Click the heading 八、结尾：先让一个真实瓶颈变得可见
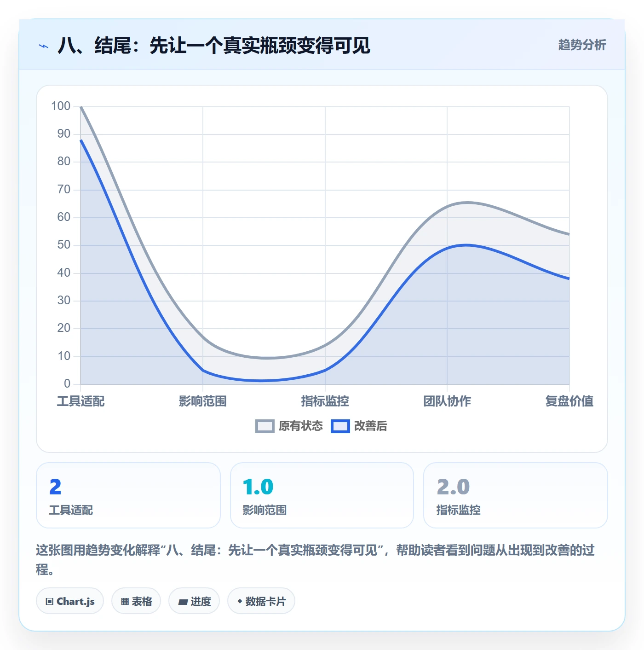The width and height of the screenshot is (644, 650). 214,46
